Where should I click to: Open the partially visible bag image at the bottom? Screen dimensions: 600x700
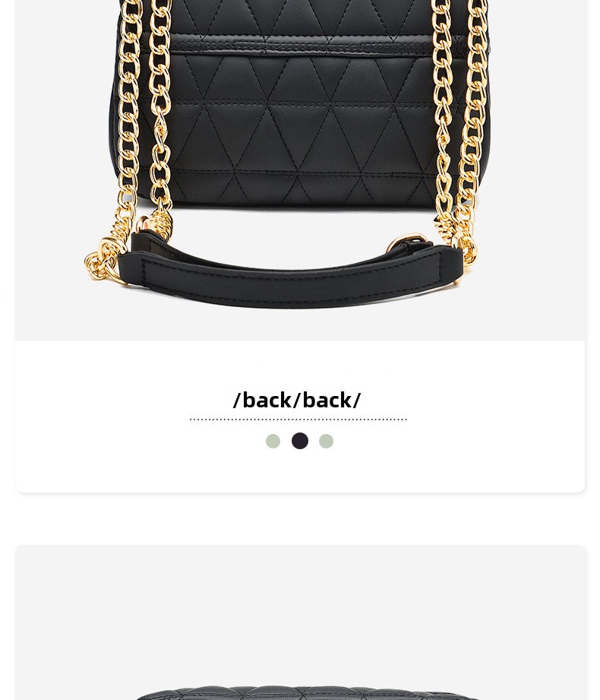pyautogui.click(x=307, y=693)
